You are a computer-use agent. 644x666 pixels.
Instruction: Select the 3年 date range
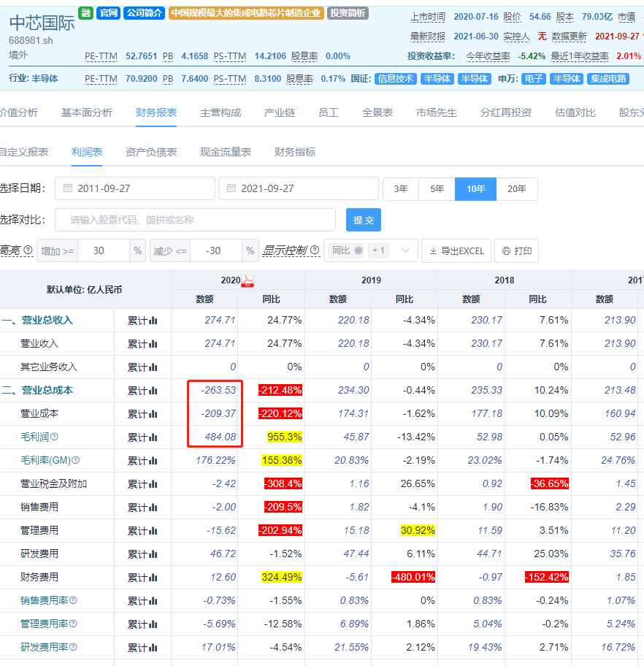pos(401,189)
